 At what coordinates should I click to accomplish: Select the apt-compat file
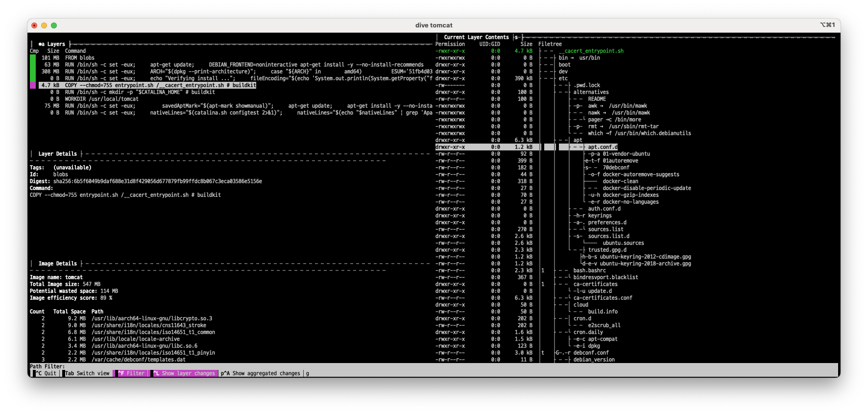(x=603, y=339)
